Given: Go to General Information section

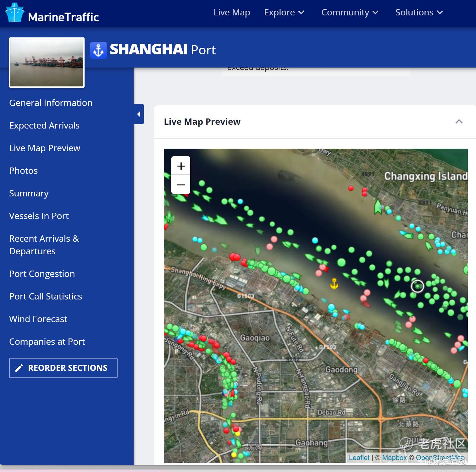Looking at the screenshot, I should pyautogui.click(x=51, y=103).
